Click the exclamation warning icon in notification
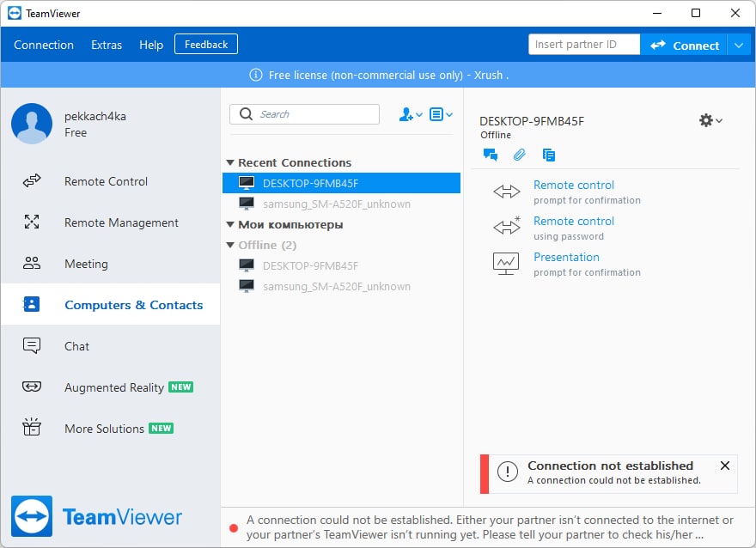 click(508, 472)
